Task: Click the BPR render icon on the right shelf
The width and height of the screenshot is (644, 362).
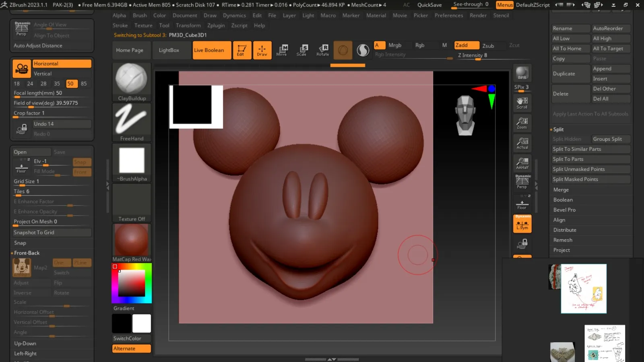Action: [522, 73]
